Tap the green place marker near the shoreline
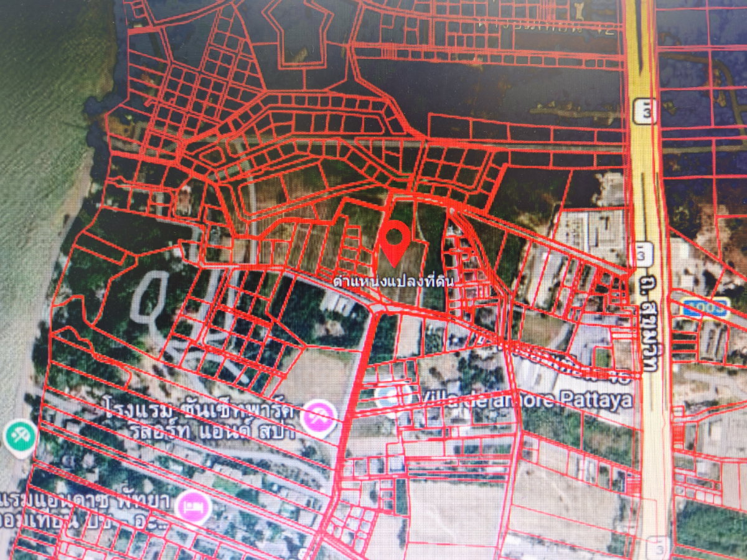The height and width of the screenshot is (560, 747). coord(22,438)
